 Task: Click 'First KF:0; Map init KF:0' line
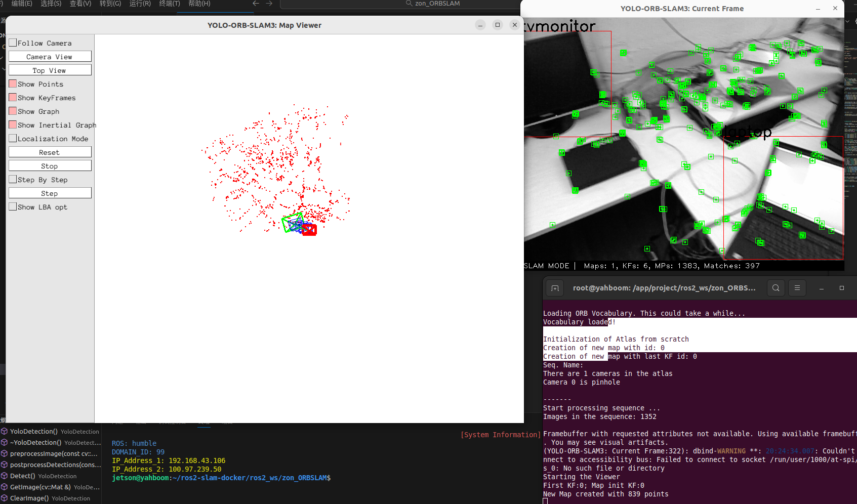click(594, 485)
